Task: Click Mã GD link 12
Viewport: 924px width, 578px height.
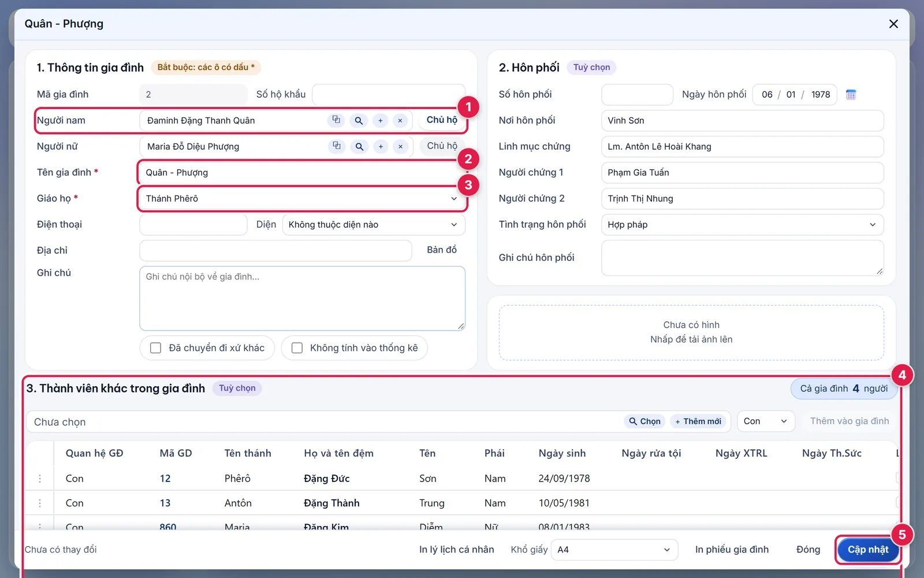Action: coord(165,479)
